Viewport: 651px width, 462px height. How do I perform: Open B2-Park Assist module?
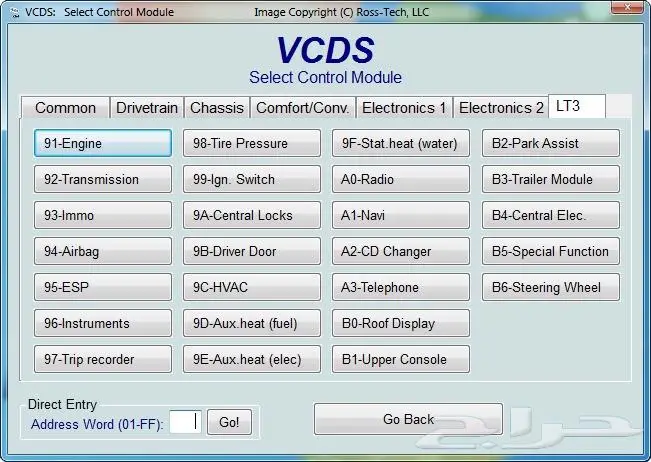[x=550, y=143]
